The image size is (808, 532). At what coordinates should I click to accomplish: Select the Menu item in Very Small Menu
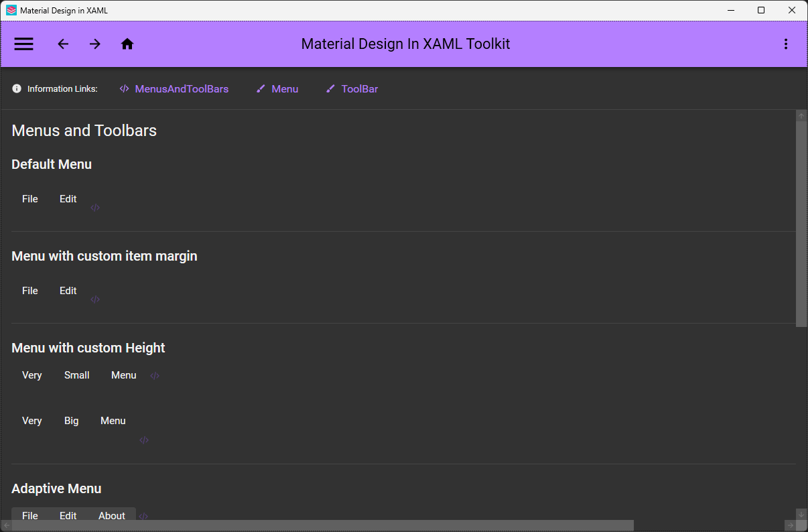point(123,375)
